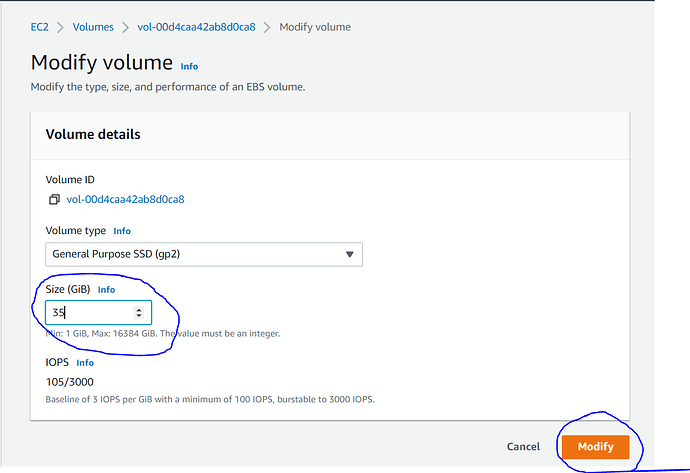Click the dropdown arrow for General Purpose SSD

point(349,254)
